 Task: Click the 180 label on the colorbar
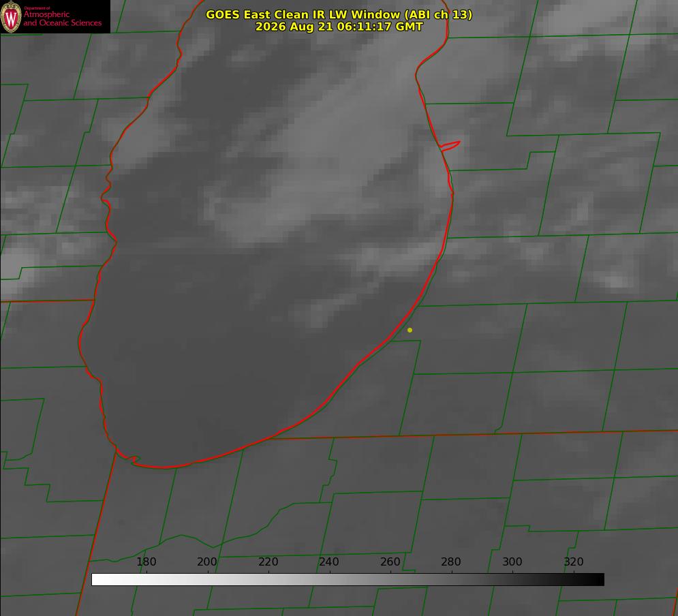pos(146,561)
